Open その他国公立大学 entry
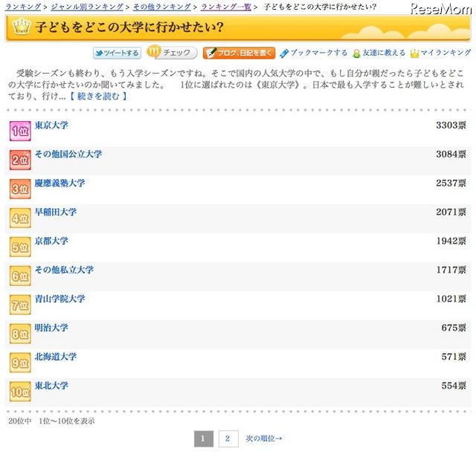Viewport: 476px width, 457px height. click(68, 154)
